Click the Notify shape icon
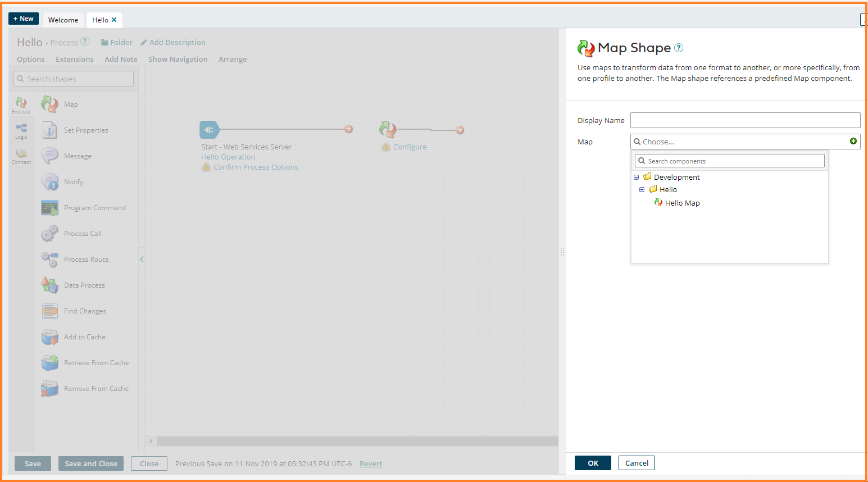 coord(49,181)
